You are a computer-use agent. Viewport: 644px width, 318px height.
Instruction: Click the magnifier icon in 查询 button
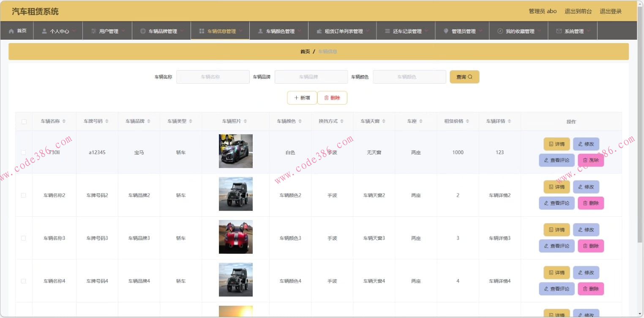470,76
